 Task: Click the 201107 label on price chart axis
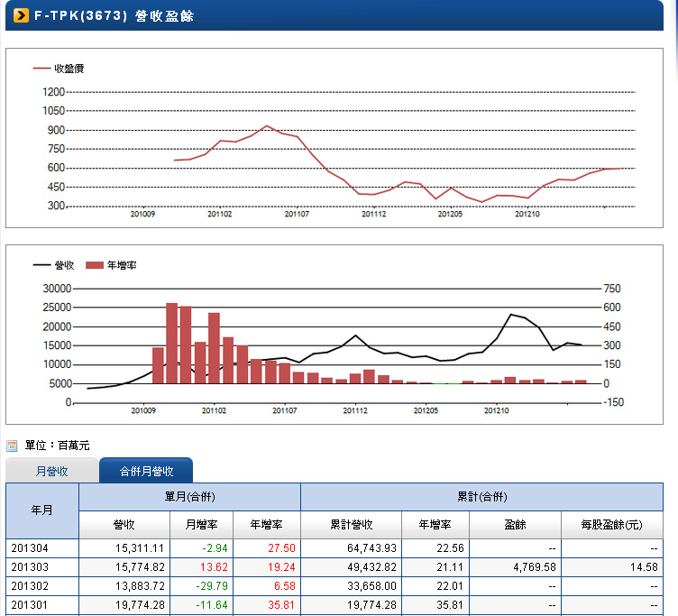tap(297, 214)
